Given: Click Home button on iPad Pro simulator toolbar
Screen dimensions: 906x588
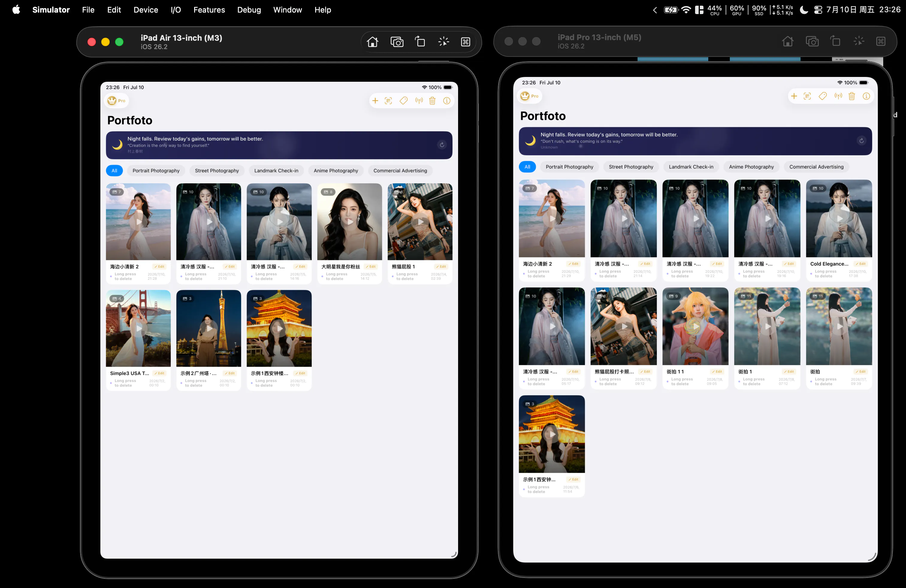Looking at the screenshot, I should [788, 41].
